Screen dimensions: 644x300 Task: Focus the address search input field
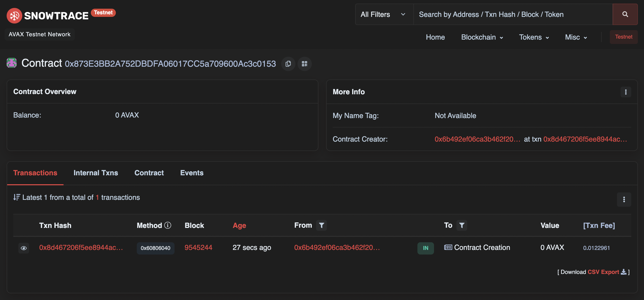coord(512,14)
